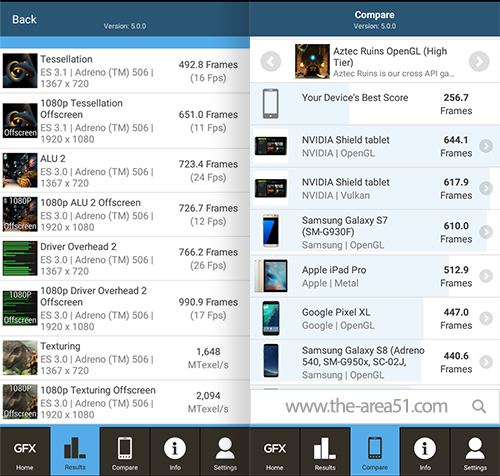Click Samsung Galaxy S7 device image
The width and height of the screenshot is (500, 476).
coord(271,231)
